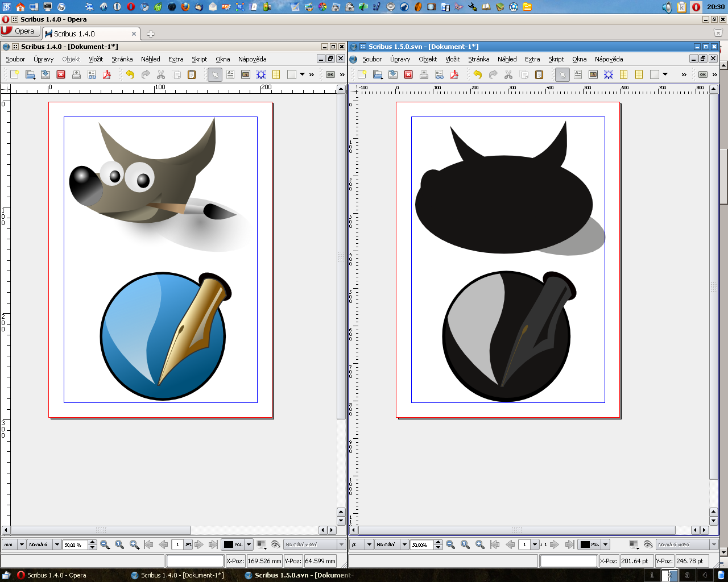Click New document icon in Scribus 1.5.0.svn toolbar
728x582 pixels.
(362, 74)
